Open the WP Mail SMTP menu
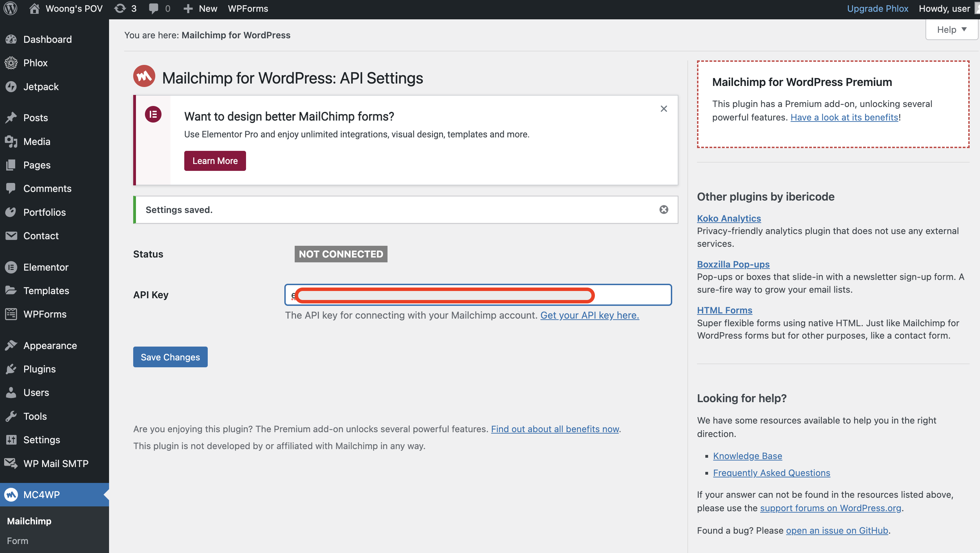The image size is (980, 553). click(x=56, y=464)
